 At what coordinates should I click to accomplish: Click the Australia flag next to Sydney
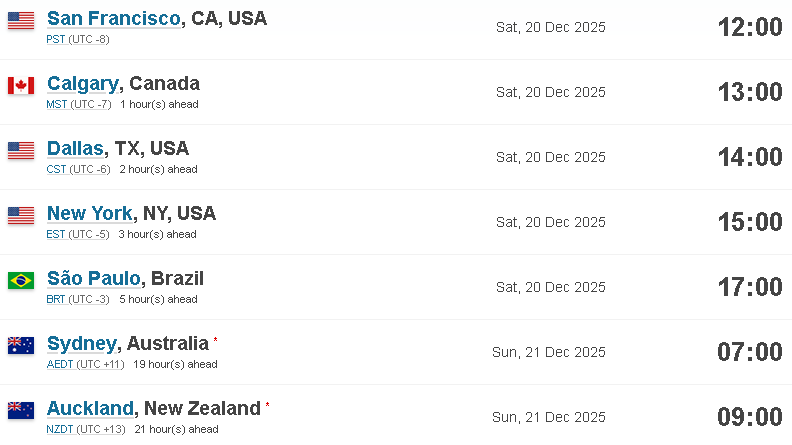[21, 345]
